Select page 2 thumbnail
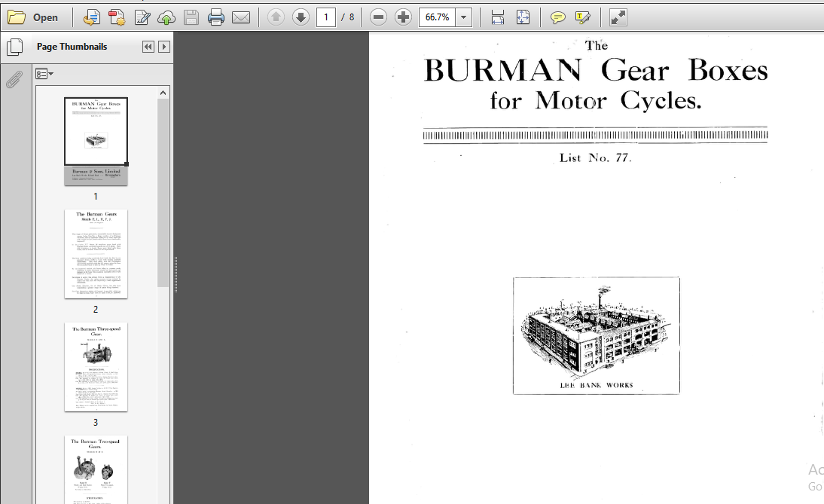This screenshot has width=824, height=504. click(x=96, y=254)
